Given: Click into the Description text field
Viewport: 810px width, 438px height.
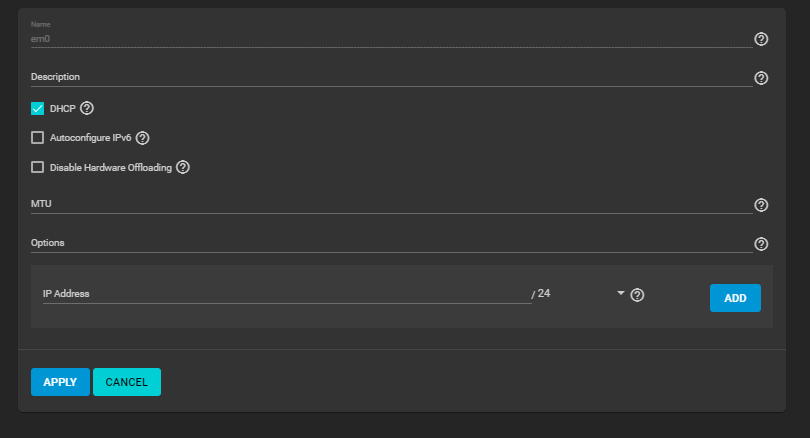Looking at the screenshot, I should point(390,77).
